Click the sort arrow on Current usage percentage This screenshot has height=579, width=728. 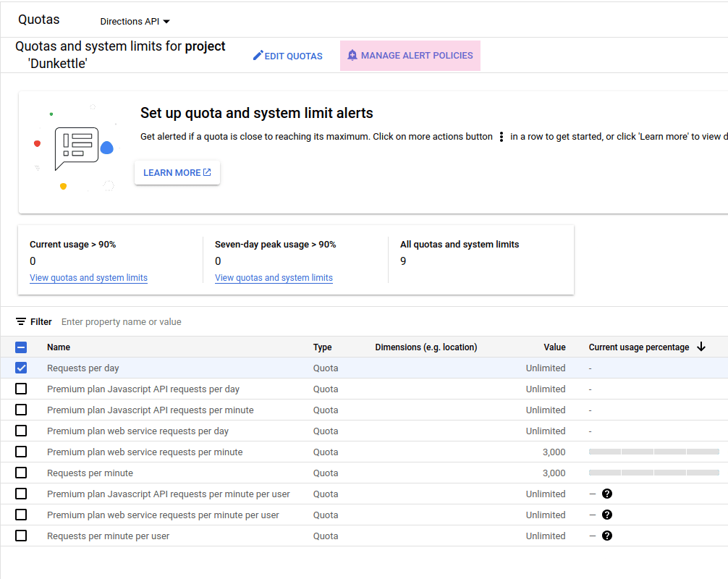(701, 347)
